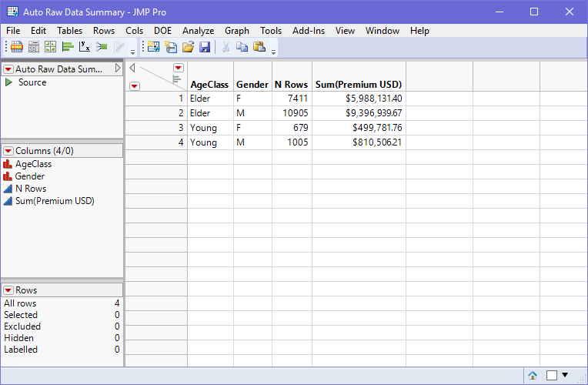
Task: Click the Hidden rows count entry
Action: pyautogui.click(x=62, y=338)
